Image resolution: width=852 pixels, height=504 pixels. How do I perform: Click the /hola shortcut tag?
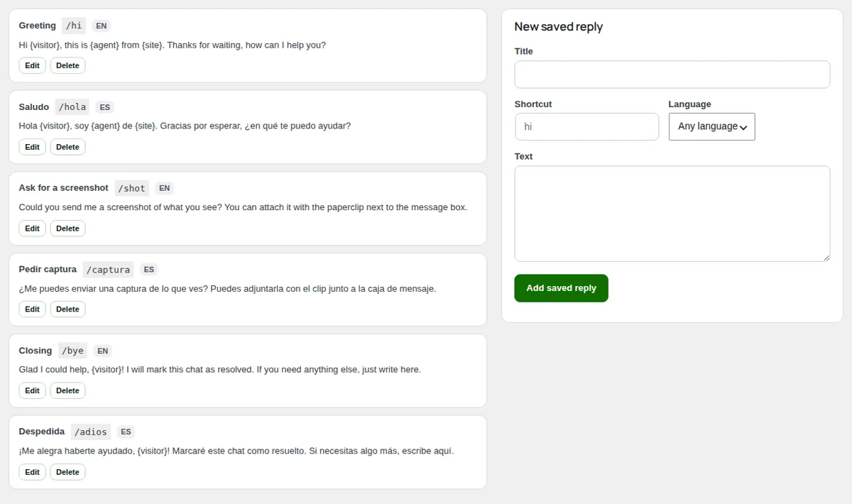click(72, 107)
